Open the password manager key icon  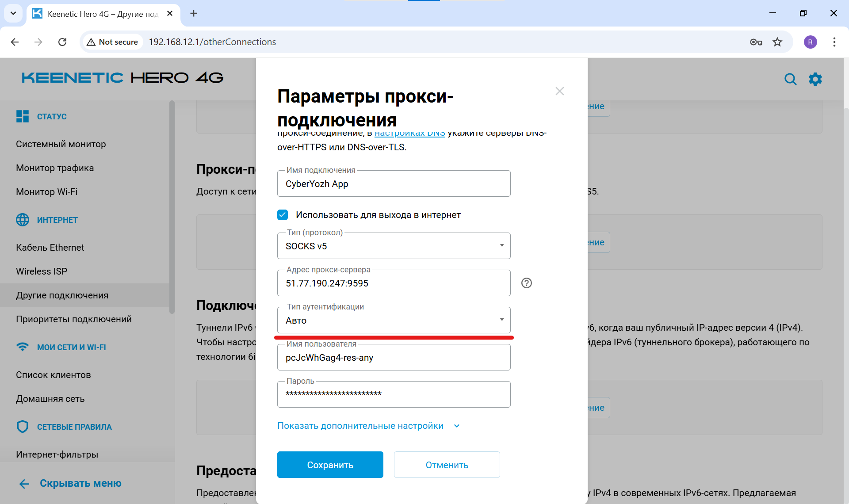coord(757,42)
